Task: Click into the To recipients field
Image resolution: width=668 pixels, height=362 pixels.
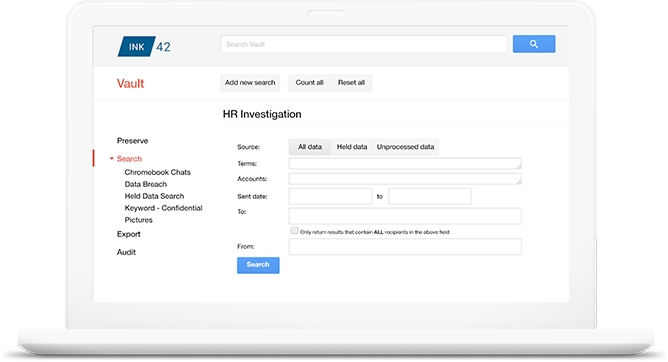Action: (405, 216)
